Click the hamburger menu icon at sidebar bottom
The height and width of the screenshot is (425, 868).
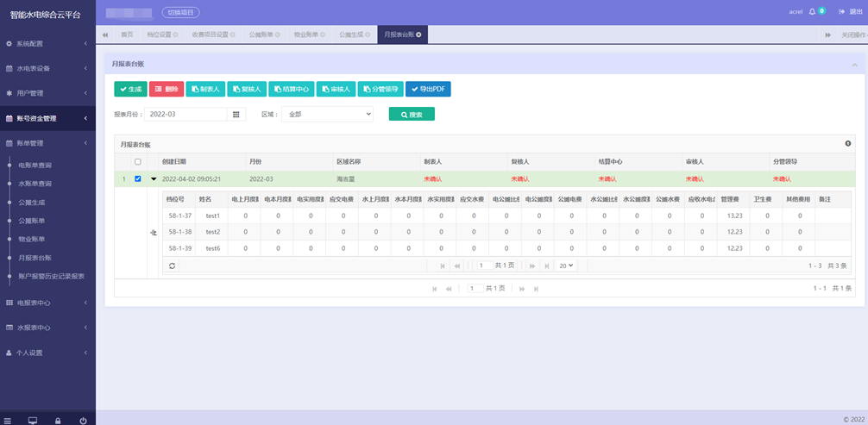7,421
